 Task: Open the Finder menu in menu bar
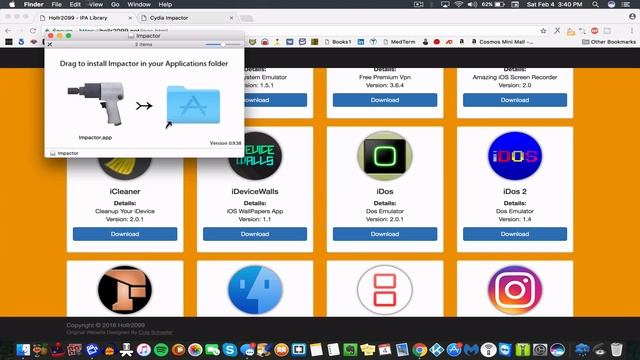pos(33,4)
